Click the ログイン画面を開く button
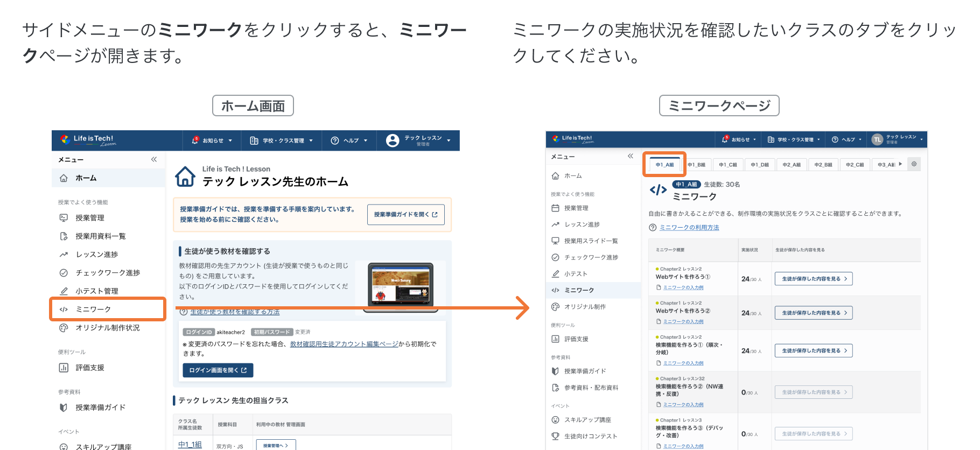Screen dimensions: 980x450 click(218, 370)
